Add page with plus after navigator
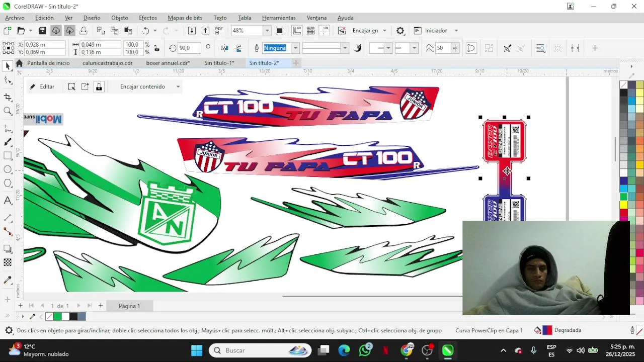This screenshot has width=644, height=362. 101,306
